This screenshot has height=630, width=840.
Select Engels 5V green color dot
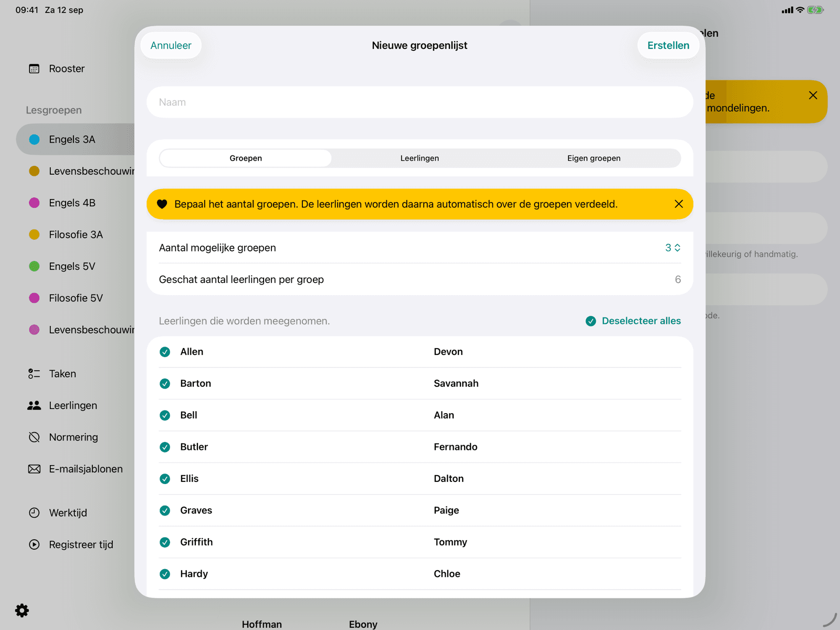(x=34, y=266)
